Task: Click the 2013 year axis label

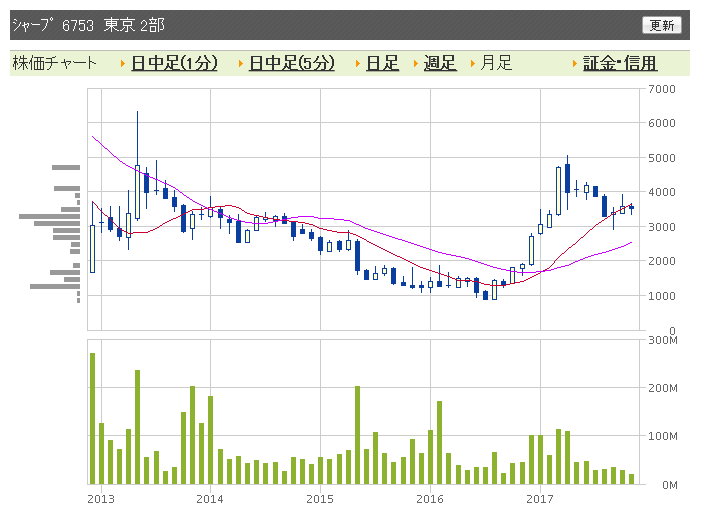Action: tap(101, 499)
